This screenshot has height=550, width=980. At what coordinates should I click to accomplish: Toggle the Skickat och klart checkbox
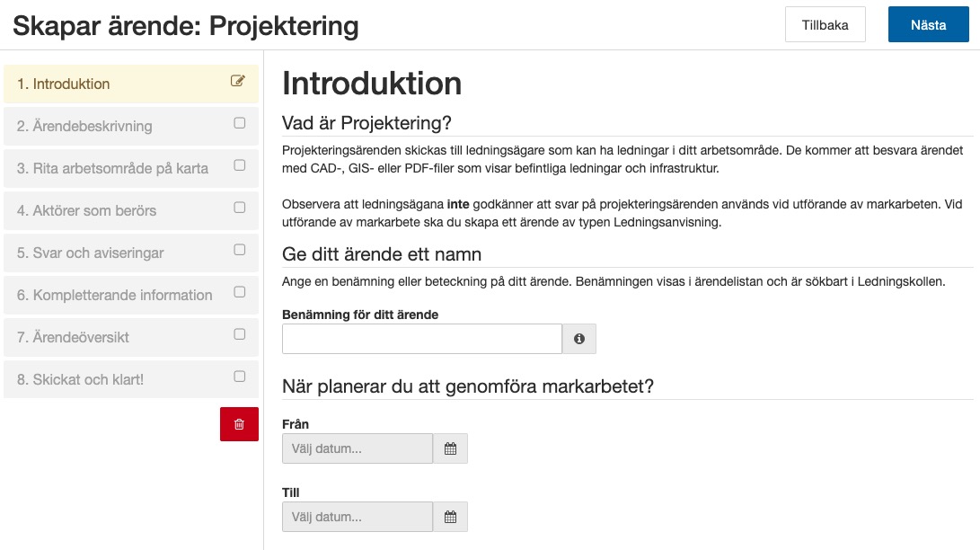click(238, 377)
